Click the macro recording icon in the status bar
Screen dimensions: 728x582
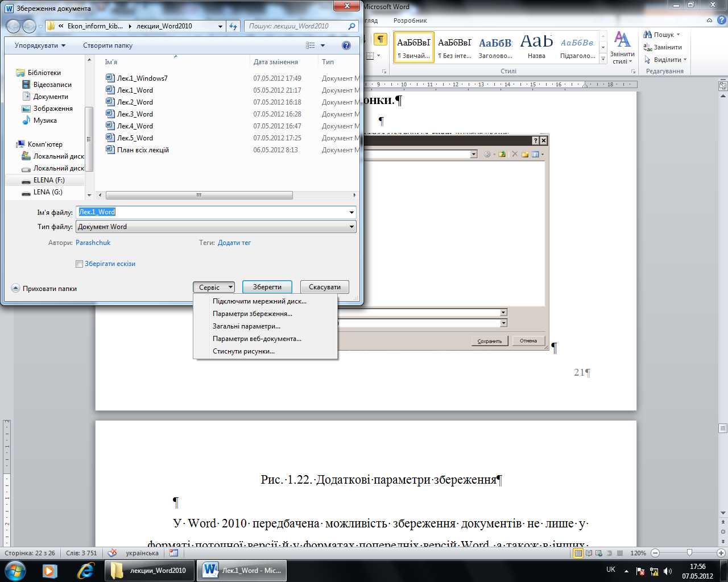coord(174,553)
